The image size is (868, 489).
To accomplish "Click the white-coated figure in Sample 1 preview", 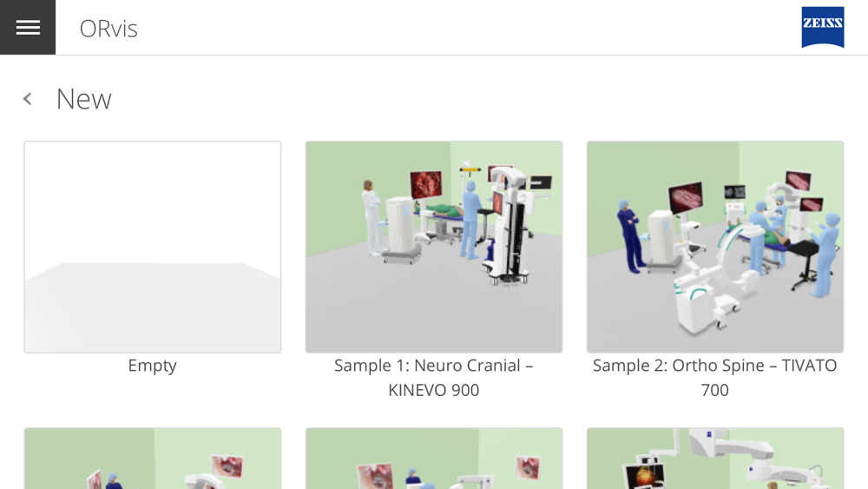I will pos(371,217).
